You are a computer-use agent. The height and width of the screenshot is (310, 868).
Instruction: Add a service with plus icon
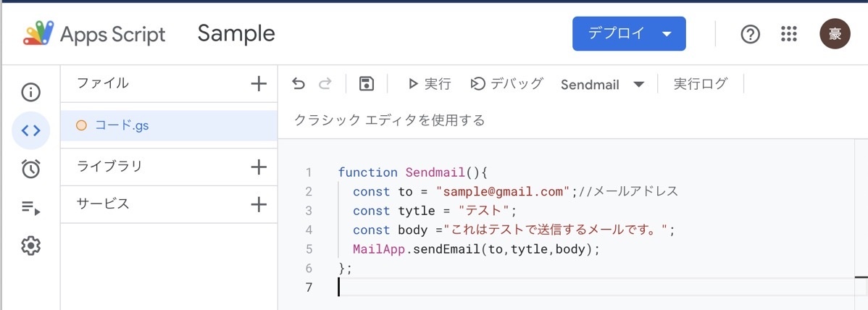pos(259,204)
